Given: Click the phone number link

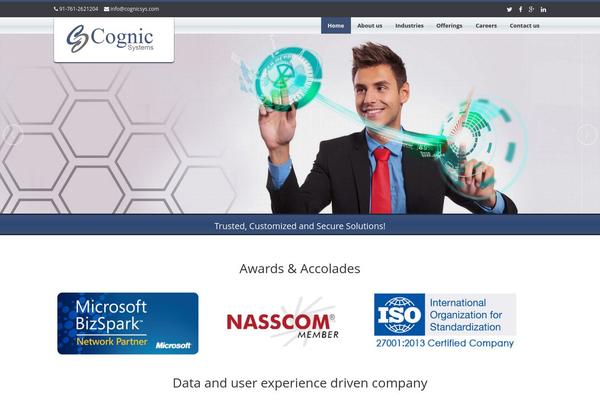Looking at the screenshot, I should click(x=78, y=9).
